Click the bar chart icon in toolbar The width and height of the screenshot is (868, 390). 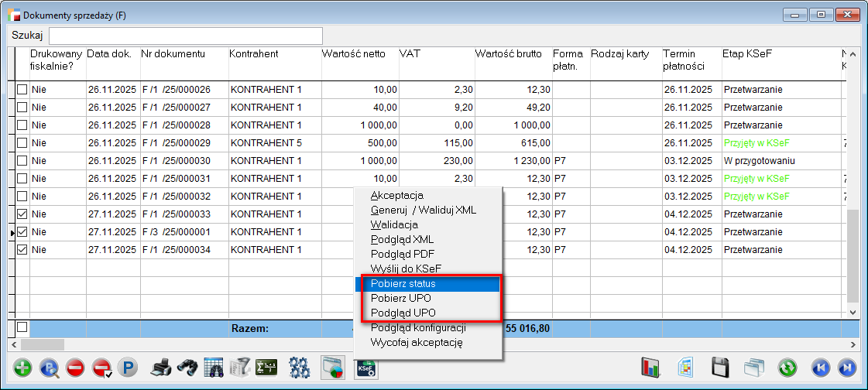[x=650, y=368]
